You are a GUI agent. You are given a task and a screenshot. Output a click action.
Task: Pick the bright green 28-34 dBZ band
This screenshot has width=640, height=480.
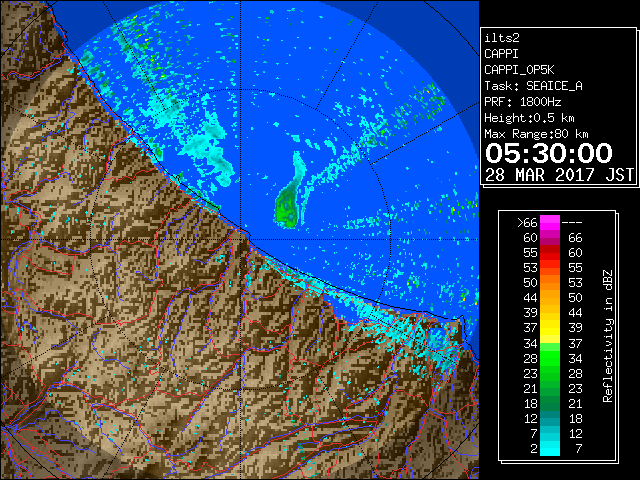(550, 358)
